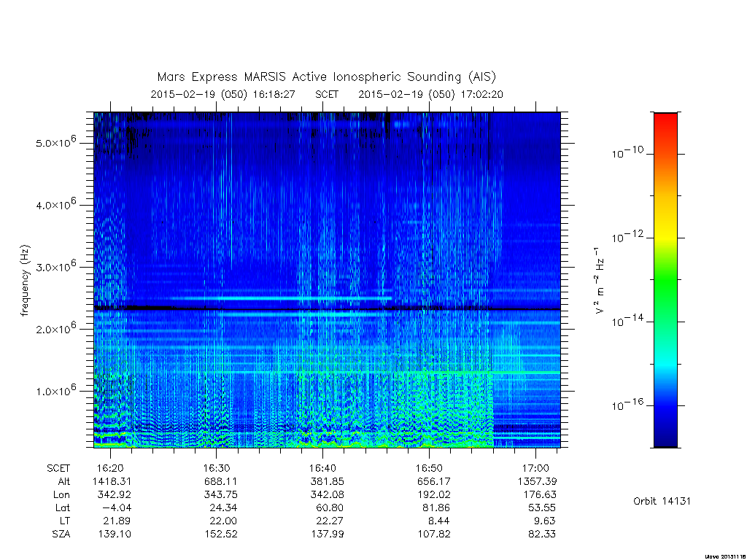Select the 5.0×10⁶ frequency axis label
Image resolution: width=747 pixels, height=560 pixels.
pos(55,142)
